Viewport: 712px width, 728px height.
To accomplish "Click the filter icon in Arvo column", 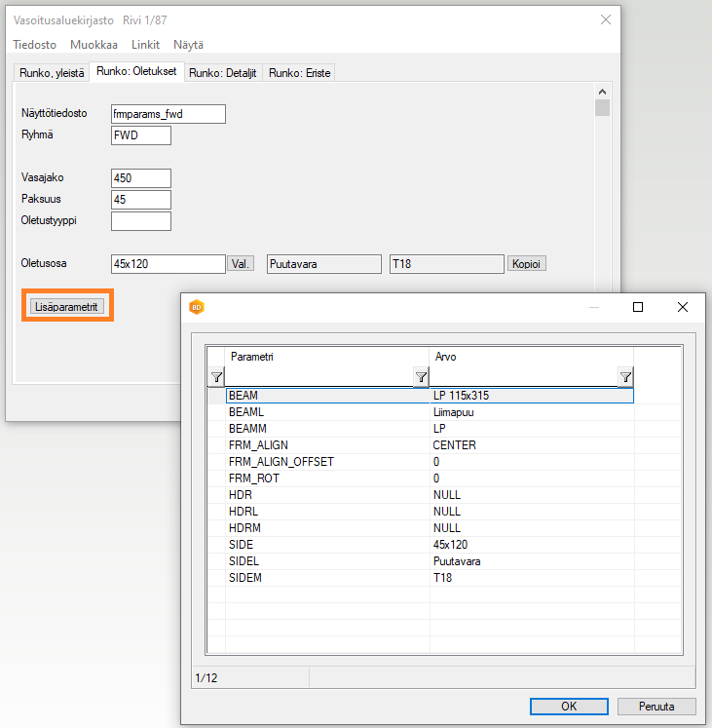I will pyautogui.click(x=625, y=377).
